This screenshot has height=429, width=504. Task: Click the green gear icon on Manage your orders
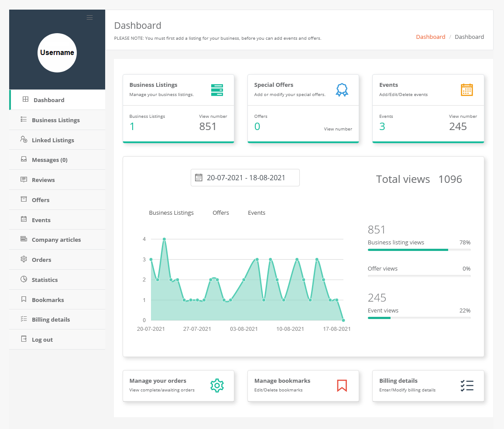click(217, 385)
